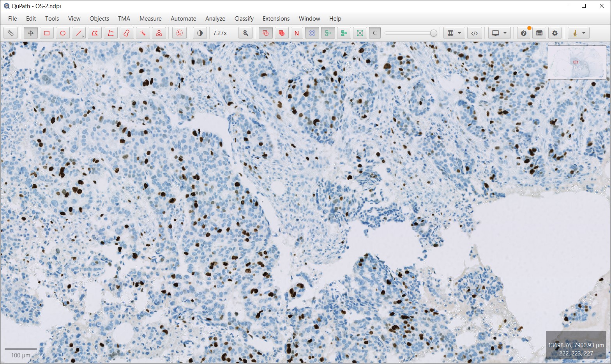Select the Wand tool
Viewport: 611px width, 364px height.
(x=143, y=33)
